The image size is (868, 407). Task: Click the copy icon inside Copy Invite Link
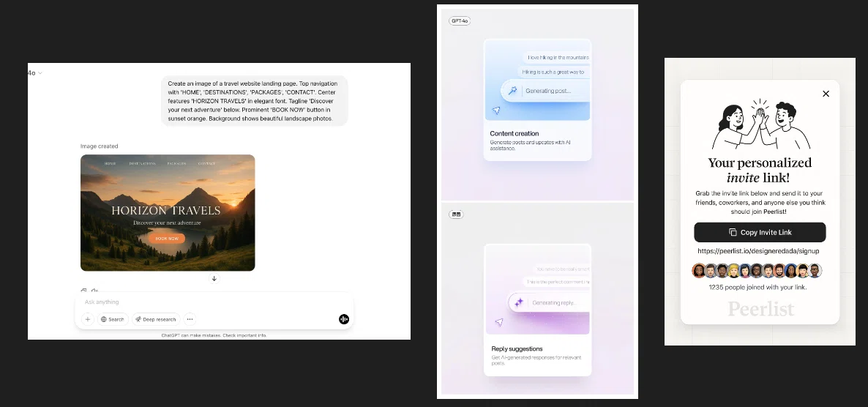pyautogui.click(x=733, y=232)
